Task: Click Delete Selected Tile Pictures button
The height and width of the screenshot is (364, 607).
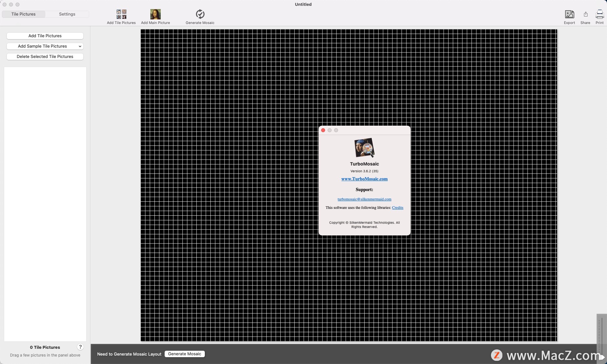Action: point(45,57)
